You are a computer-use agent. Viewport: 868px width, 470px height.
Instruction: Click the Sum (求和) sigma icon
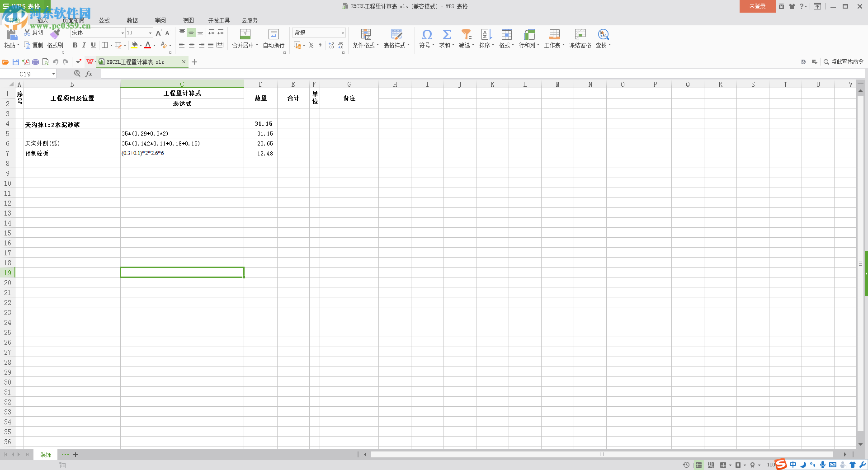(447, 34)
